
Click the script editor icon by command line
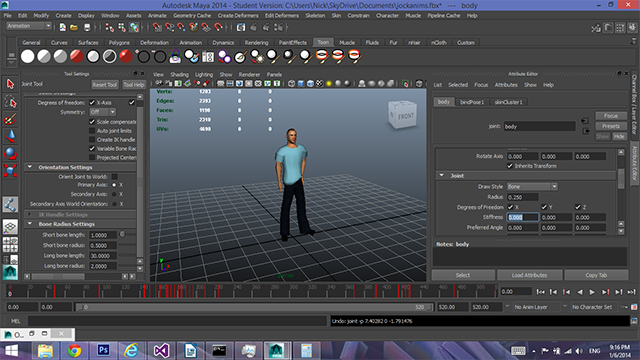click(x=634, y=321)
